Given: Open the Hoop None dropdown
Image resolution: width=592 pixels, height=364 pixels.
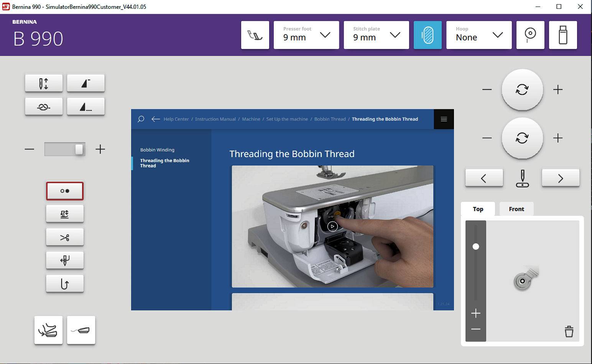Looking at the screenshot, I should [479, 35].
